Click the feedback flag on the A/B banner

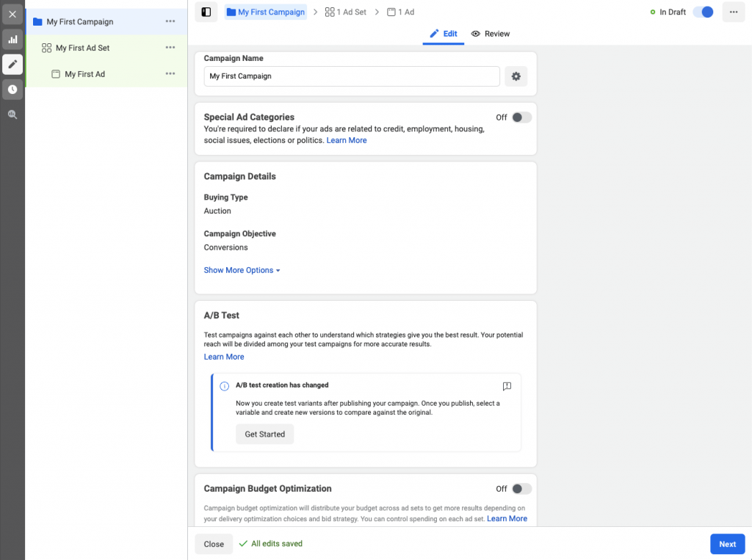point(507,387)
